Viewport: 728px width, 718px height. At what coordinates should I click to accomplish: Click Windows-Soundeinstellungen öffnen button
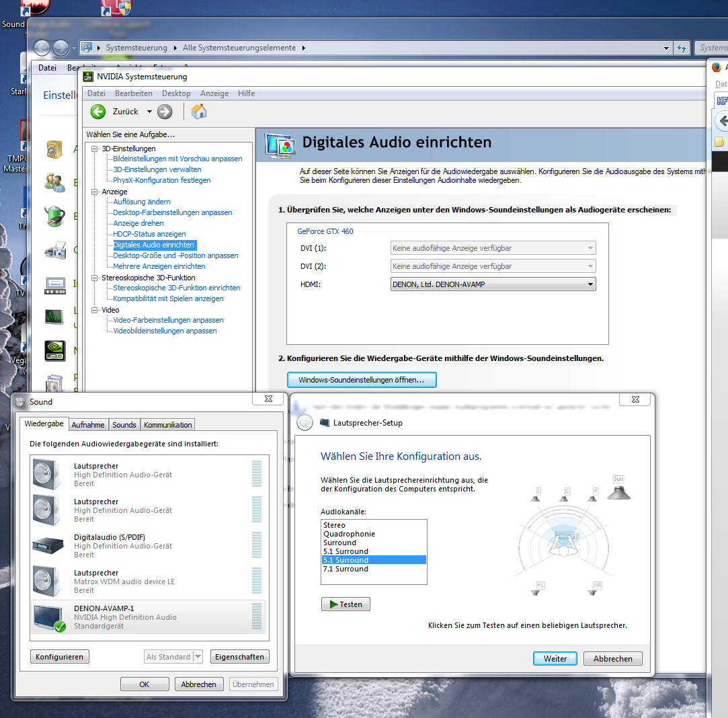coord(362,380)
